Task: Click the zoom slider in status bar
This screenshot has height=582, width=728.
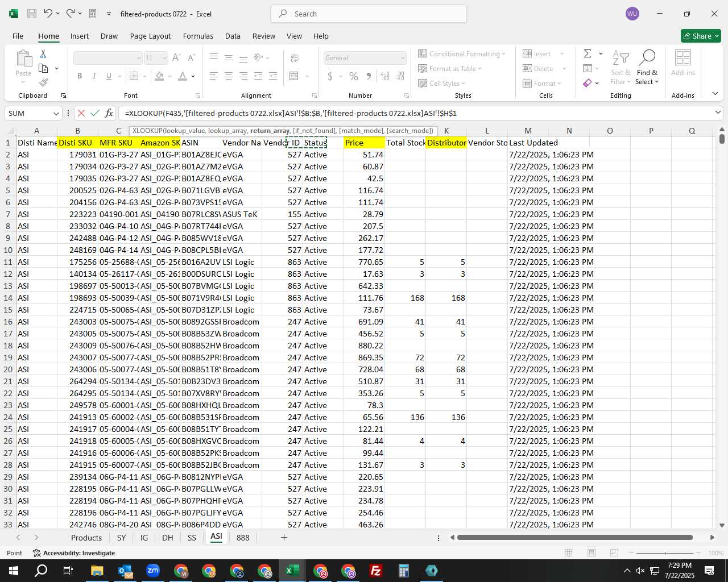Action: (664, 553)
